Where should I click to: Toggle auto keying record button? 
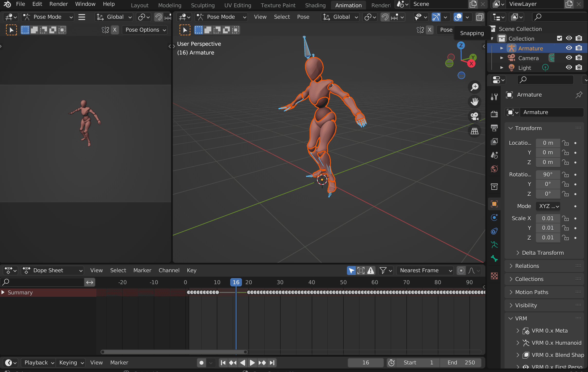pos(202,363)
